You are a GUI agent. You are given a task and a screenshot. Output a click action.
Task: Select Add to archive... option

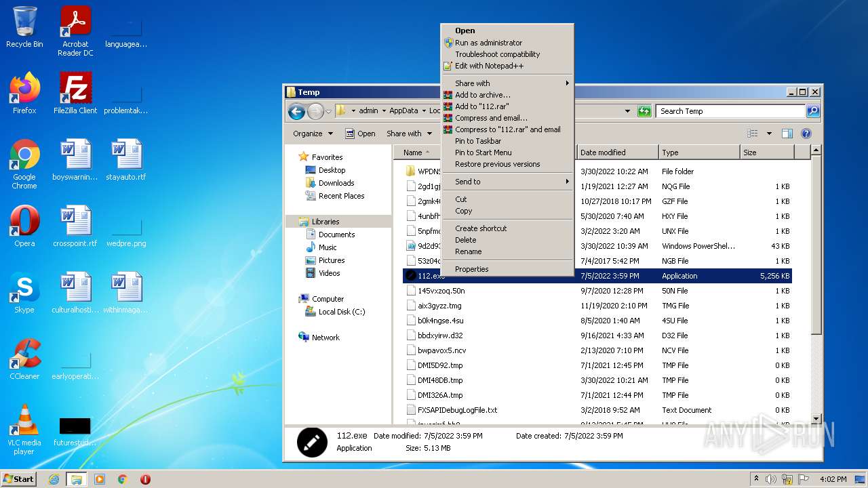507,95
